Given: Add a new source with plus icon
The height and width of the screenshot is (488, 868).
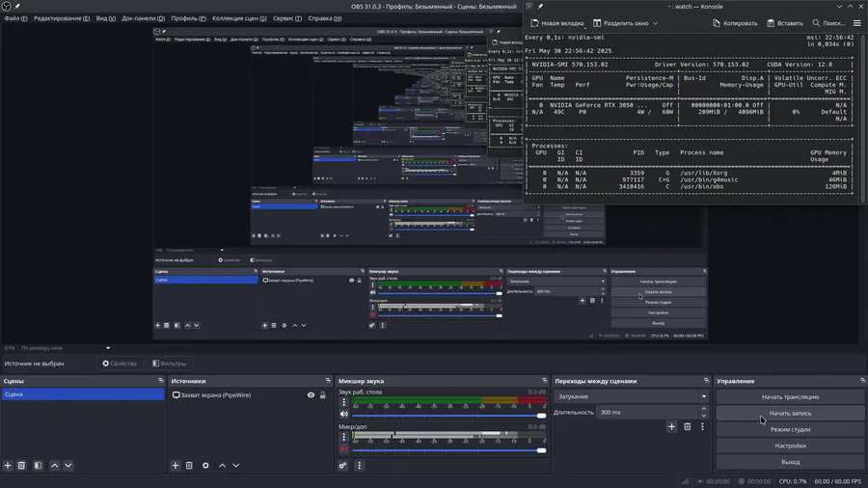Looking at the screenshot, I should point(175,465).
